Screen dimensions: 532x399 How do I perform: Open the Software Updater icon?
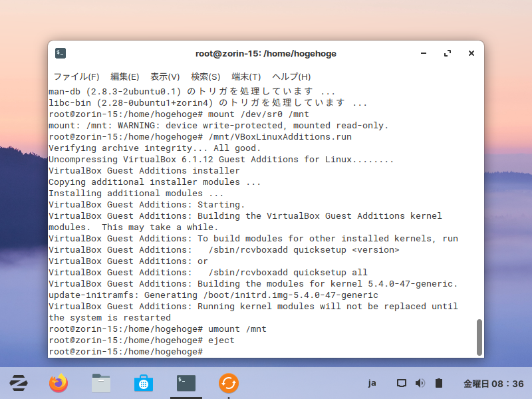tap(229, 383)
